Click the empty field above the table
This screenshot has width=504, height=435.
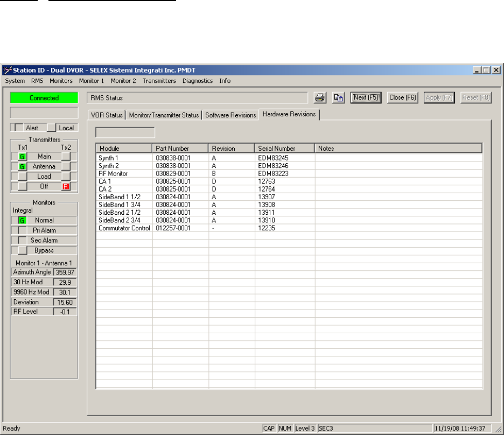pyautogui.click(x=125, y=132)
